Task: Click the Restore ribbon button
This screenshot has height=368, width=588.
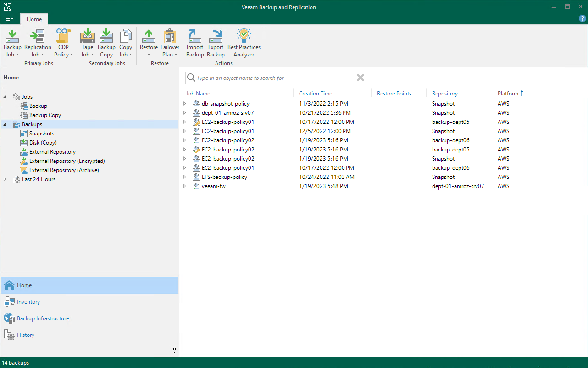Action: (149, 43)
